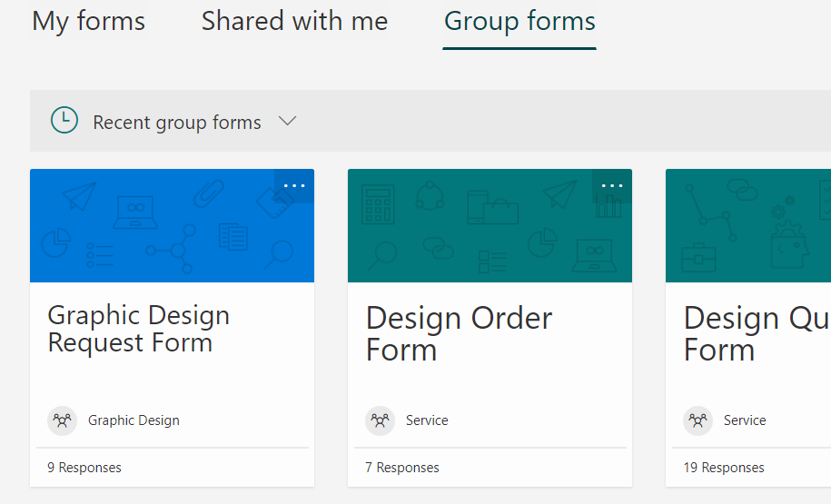Click group icon on the third form card
Screen dimensions: 831x504
pos(698,420)
